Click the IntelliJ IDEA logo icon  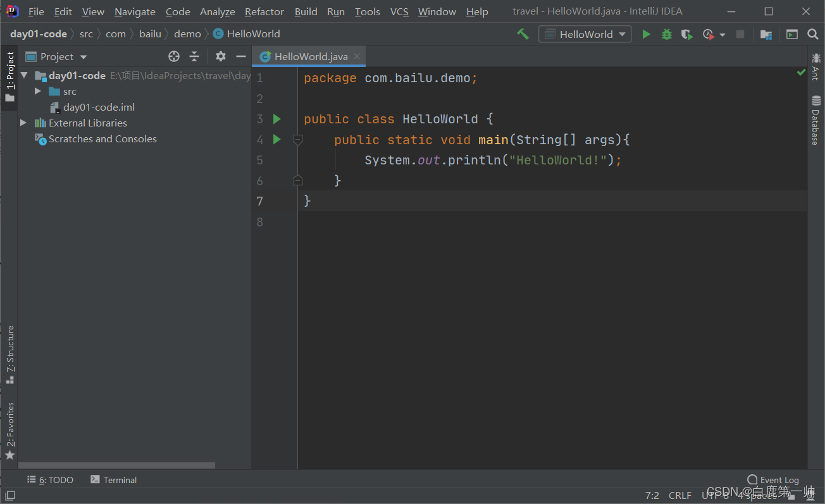pos(12,11)
